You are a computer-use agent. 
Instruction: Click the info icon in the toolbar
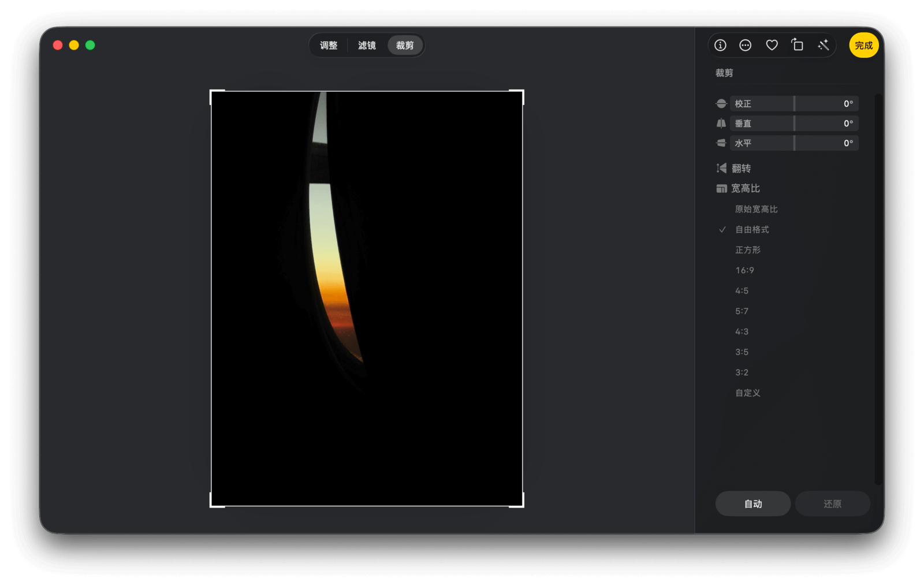720,45
